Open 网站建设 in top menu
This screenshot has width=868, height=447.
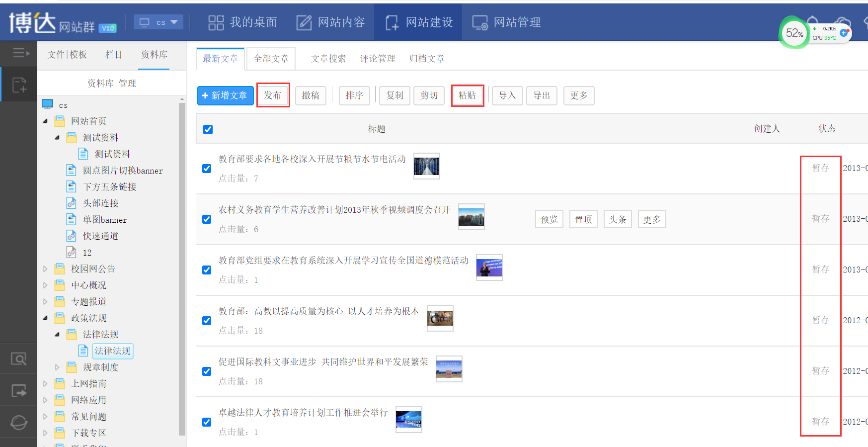click(419, 22)
